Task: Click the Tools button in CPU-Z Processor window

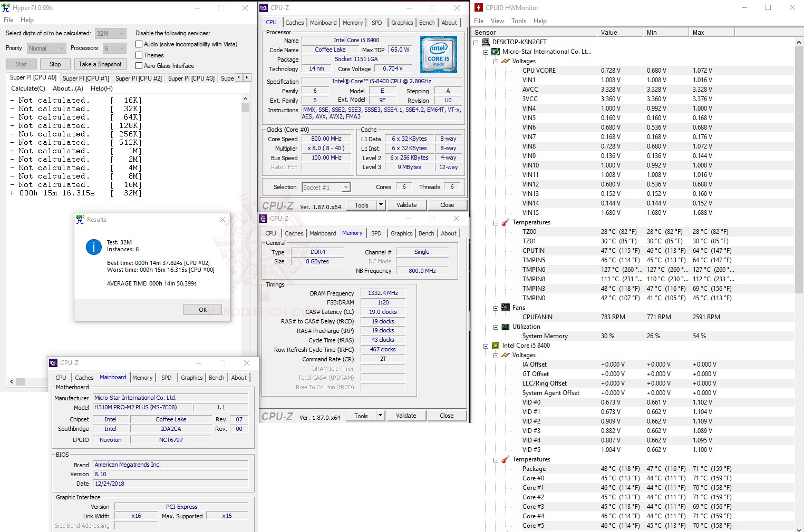Action: 362,205
